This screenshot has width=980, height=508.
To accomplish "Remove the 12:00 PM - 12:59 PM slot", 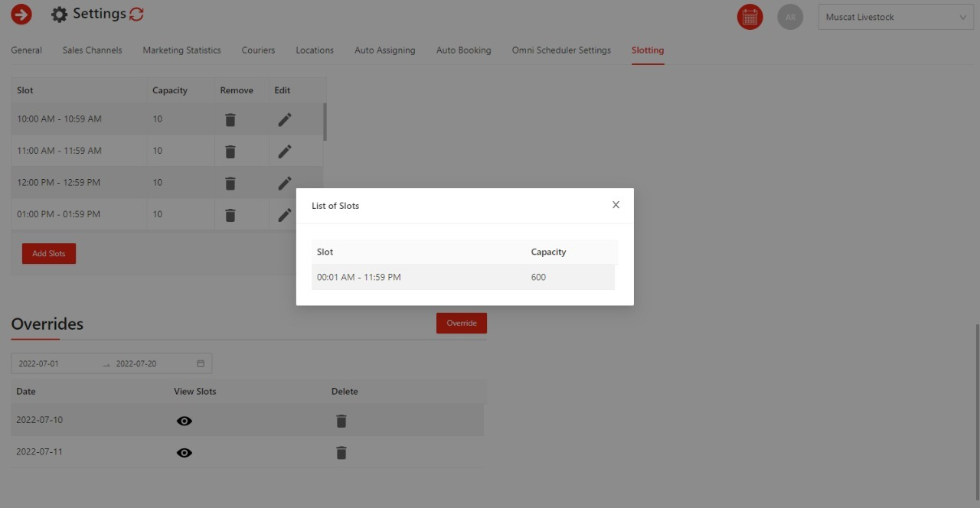I will pyautogui.click(x=230, y=183).
